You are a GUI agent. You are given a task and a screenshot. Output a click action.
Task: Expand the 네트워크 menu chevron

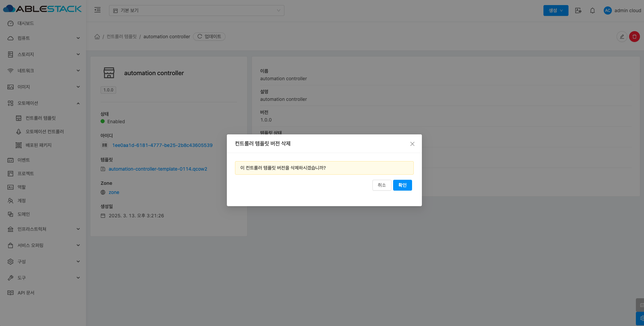[78, 71]
